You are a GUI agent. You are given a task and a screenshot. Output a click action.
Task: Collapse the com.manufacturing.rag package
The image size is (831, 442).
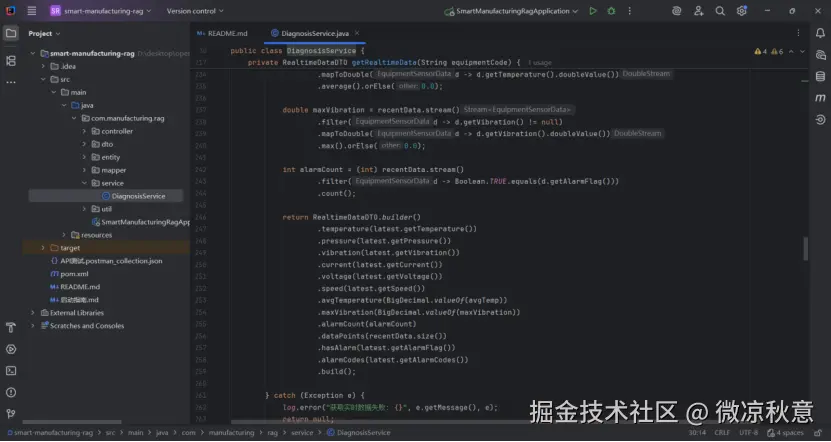click(74, 118)
